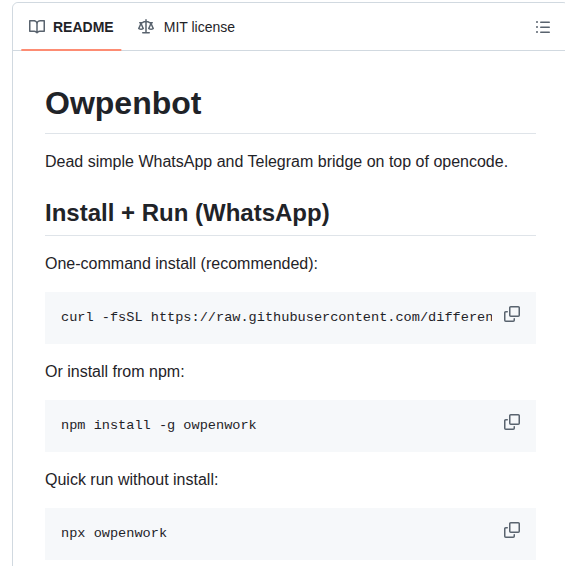Click the Owpenbot heading
Screen dimensions: 565x566
click(x=123, y=104)
